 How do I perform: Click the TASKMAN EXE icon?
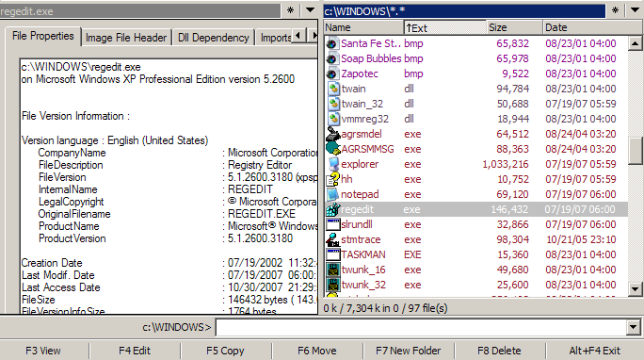click(333, 254)
